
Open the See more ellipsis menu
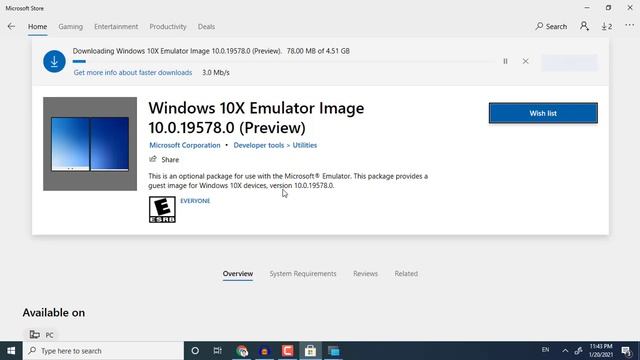click(x=629, y=26)
